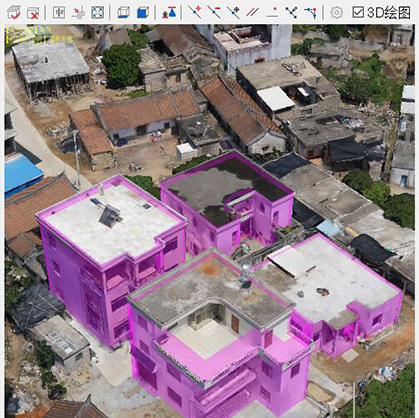Image resolution: width=419 pixels, height=418 pixels.
Task: Click the confirm building icon with red checkmark
Action: pos(14,13)
